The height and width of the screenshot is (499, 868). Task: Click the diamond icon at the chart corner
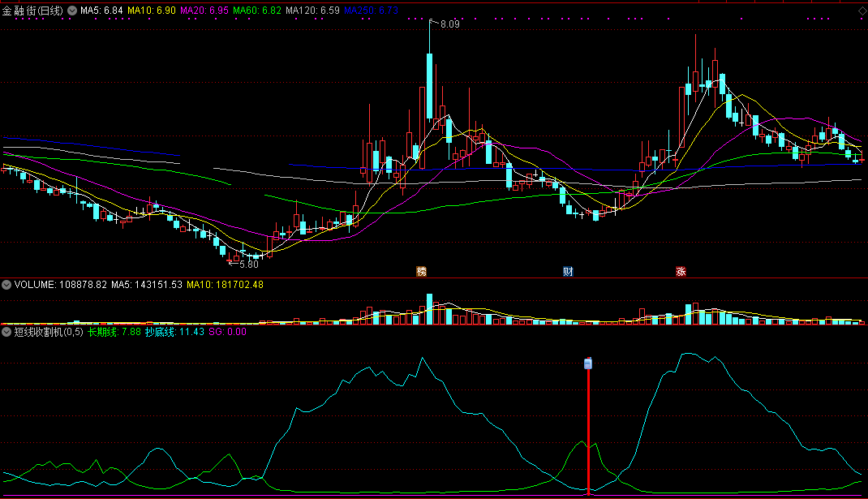tap(862, 11)
